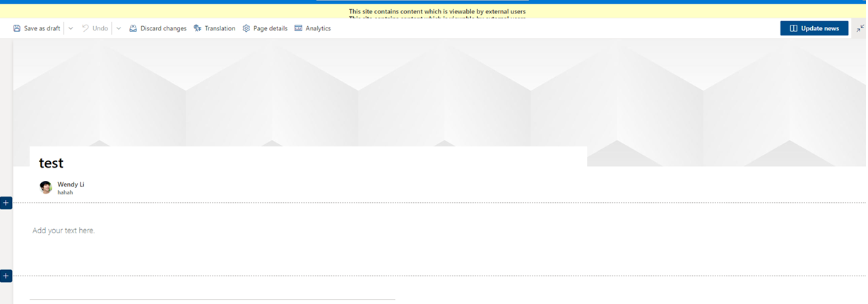Click the save disk icon in the toolbar
This screenshot has height=304, width=868.
click(17, 28)
